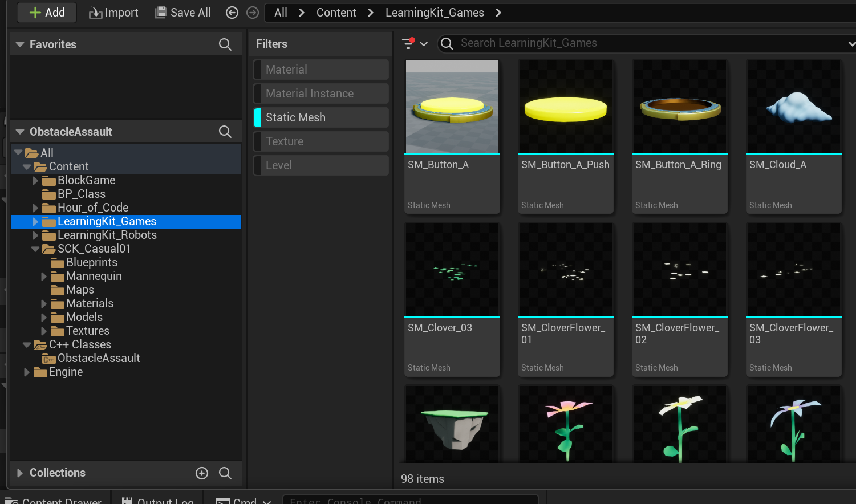Expand the Engine folder arrow
Image resolution: width=856 pixels, height=504 pixels.
click(x=27, y=372)
